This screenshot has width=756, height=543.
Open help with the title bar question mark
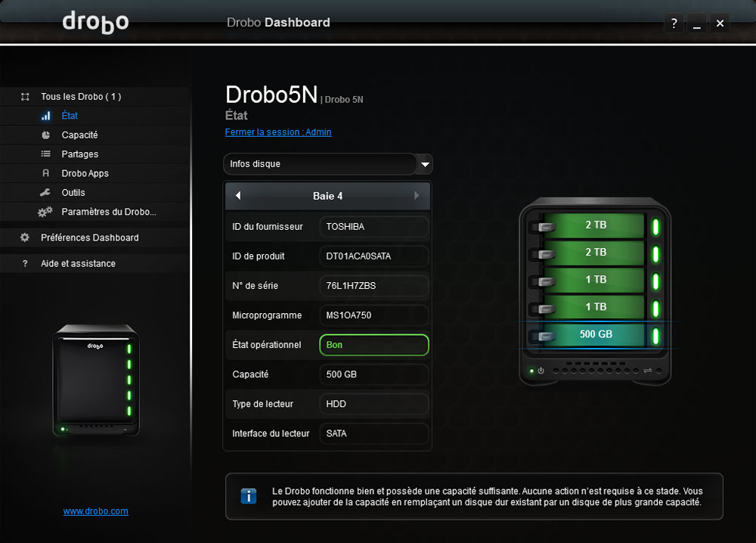pos(674,23)
